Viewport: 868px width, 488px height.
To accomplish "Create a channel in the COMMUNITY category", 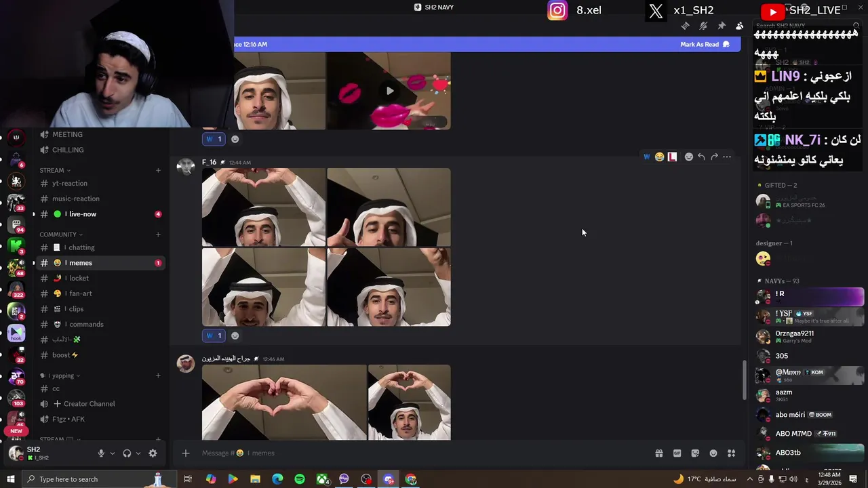I will tap(158, 235).
